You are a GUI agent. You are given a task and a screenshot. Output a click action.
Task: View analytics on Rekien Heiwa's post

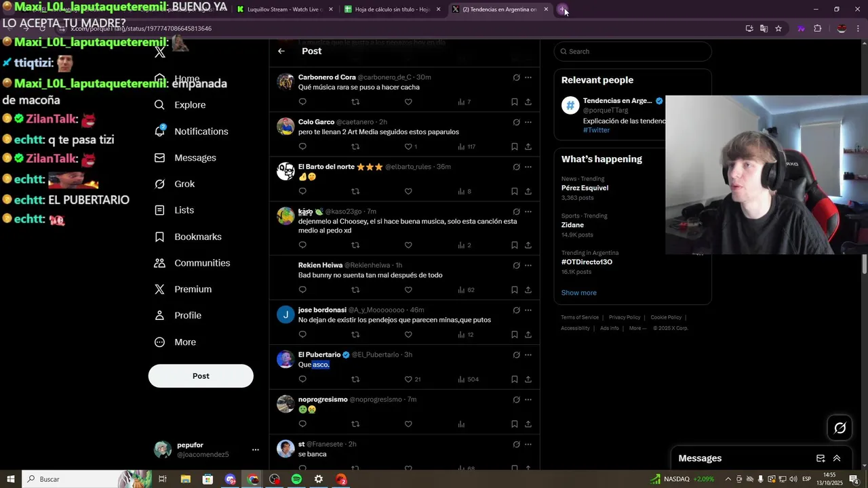pos(467,289)
